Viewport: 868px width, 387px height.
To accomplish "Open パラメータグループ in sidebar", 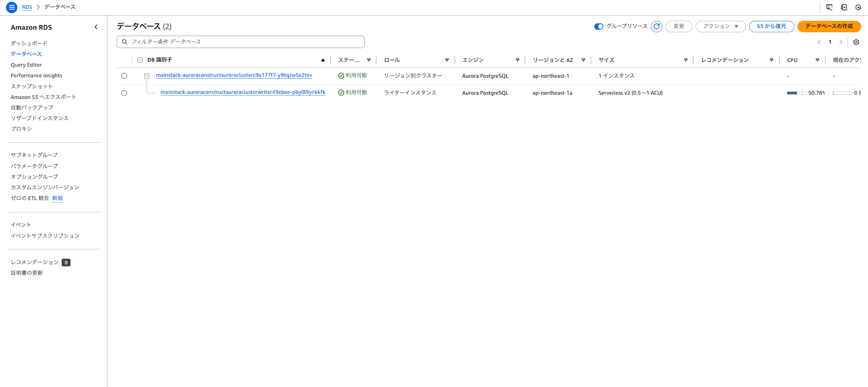I will click(34, 166).
